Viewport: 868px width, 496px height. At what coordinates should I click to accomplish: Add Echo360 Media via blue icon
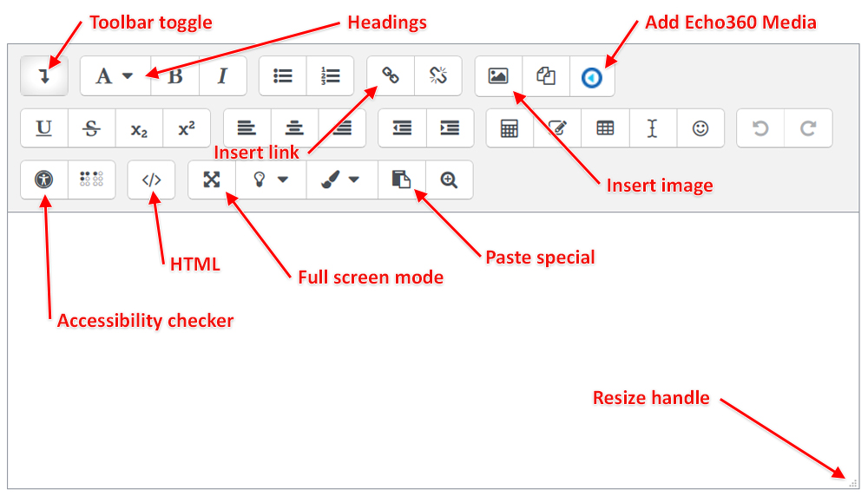[x=592, y=77]
